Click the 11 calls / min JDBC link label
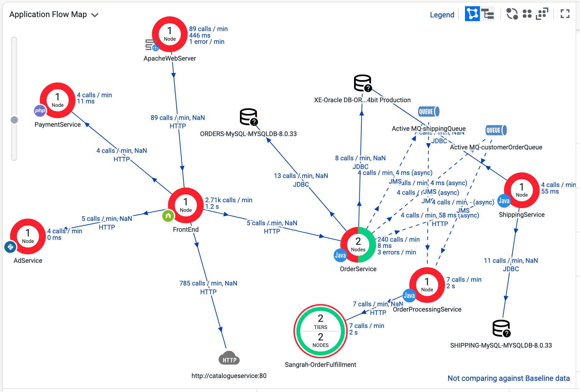This screenshot has width=580, height=392. click(x=511, y=265)
